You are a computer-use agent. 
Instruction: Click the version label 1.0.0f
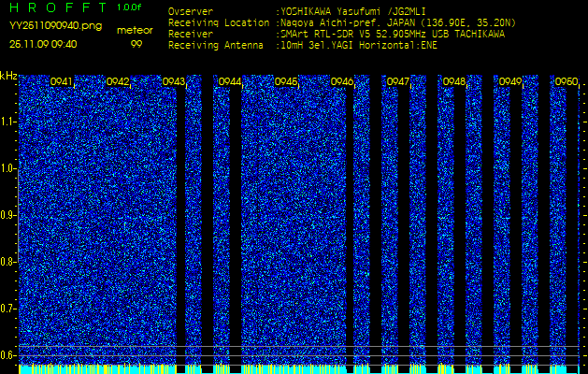(x=129, y=7)
